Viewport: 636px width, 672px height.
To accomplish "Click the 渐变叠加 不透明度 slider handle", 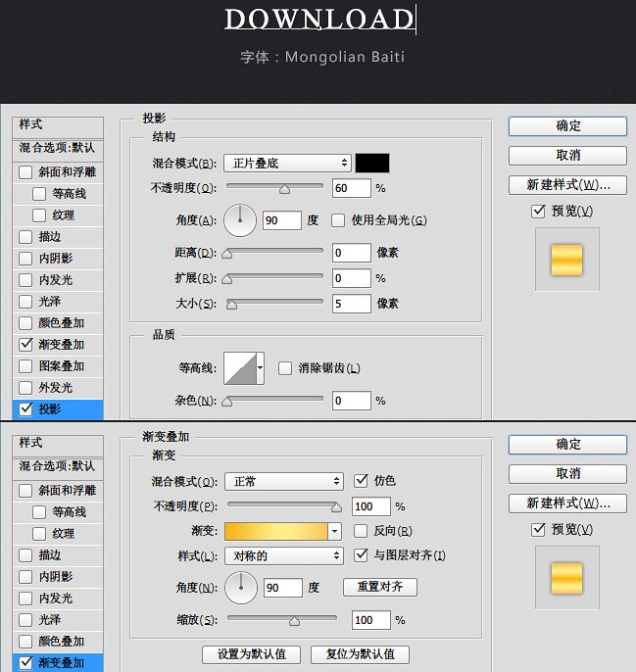I will coord(337,508).
